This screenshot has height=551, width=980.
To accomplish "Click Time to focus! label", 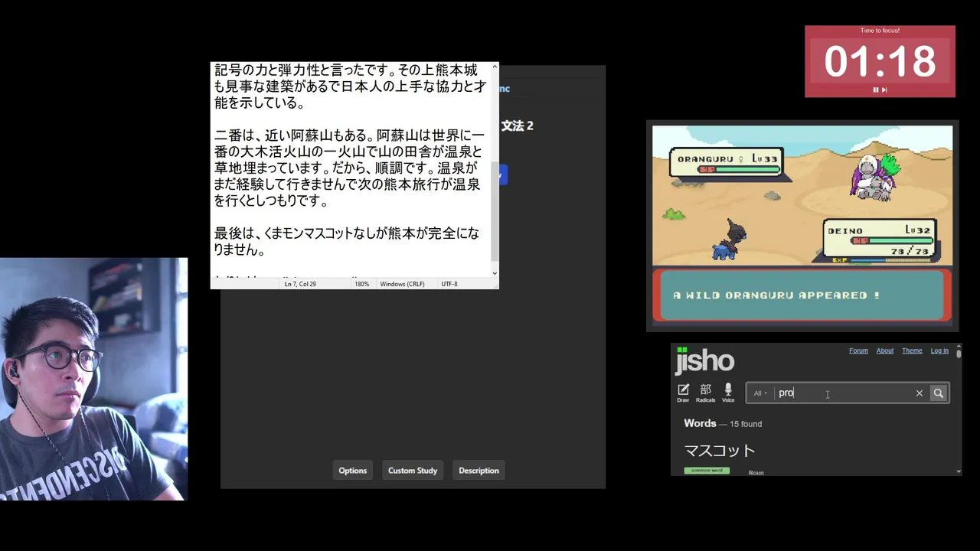I will [880, 31].
